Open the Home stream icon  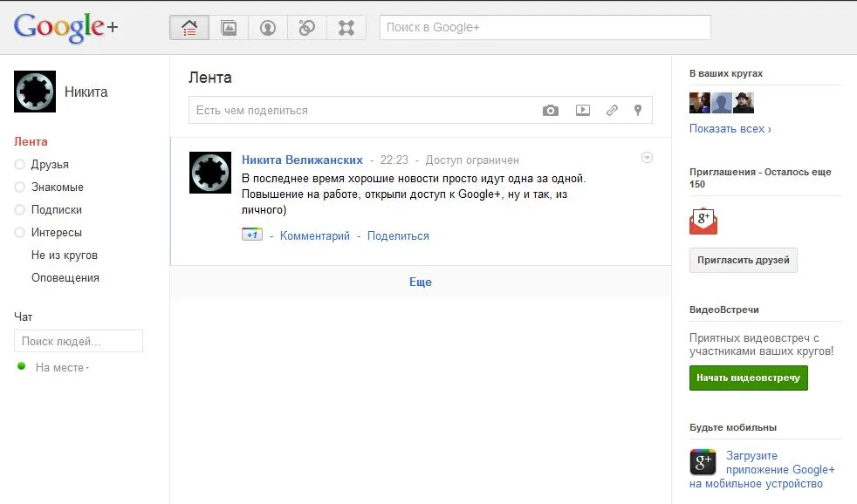(189, 27)
